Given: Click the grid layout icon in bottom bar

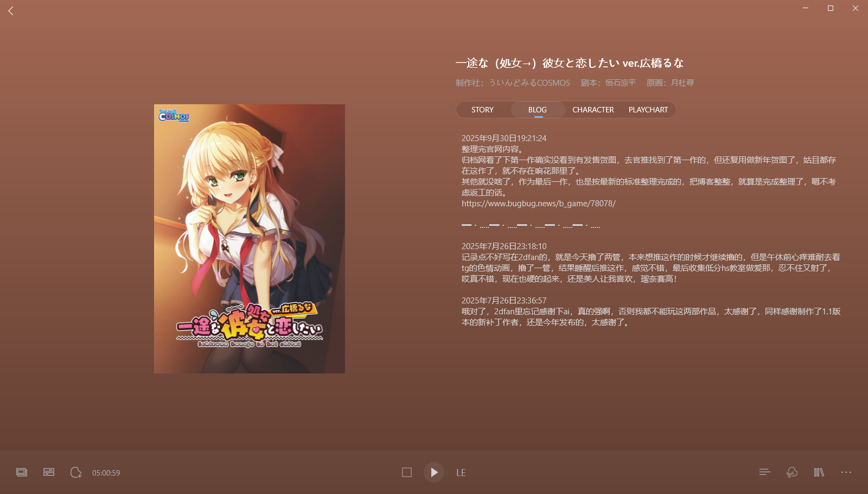Looking at the screenshot, I should pos(49,472).
